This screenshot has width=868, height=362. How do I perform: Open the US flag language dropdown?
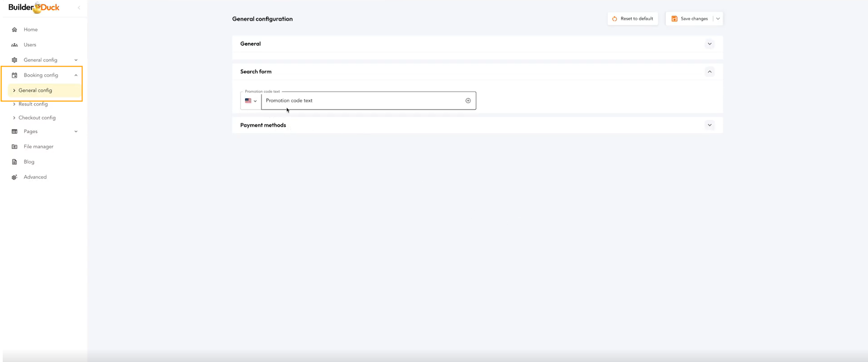coord(251,100)
